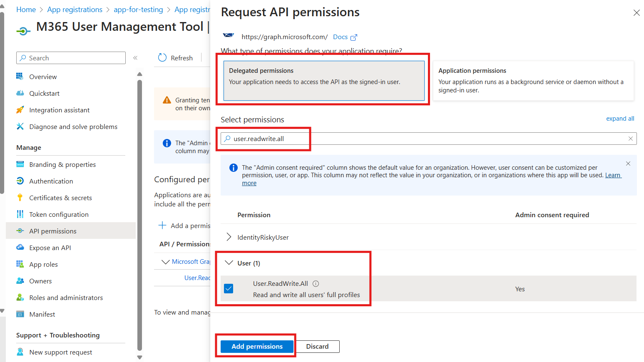This screenshot has height=362, width=644.
Task: Click the App roles icon
Action: [x=20, y=264]
